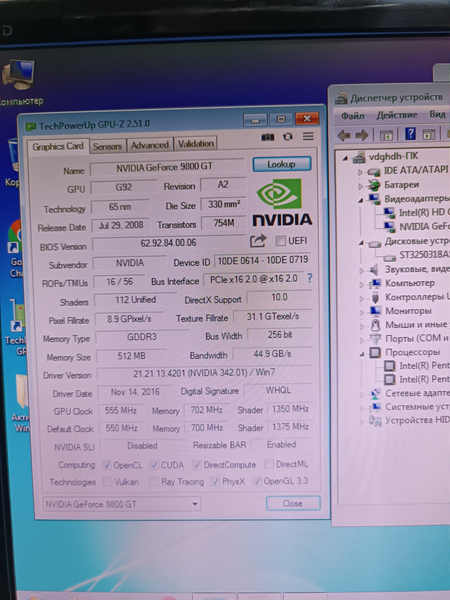The image size is (450, 600).
Task: Expand the Батареи tree node
Action: [360, 186]
